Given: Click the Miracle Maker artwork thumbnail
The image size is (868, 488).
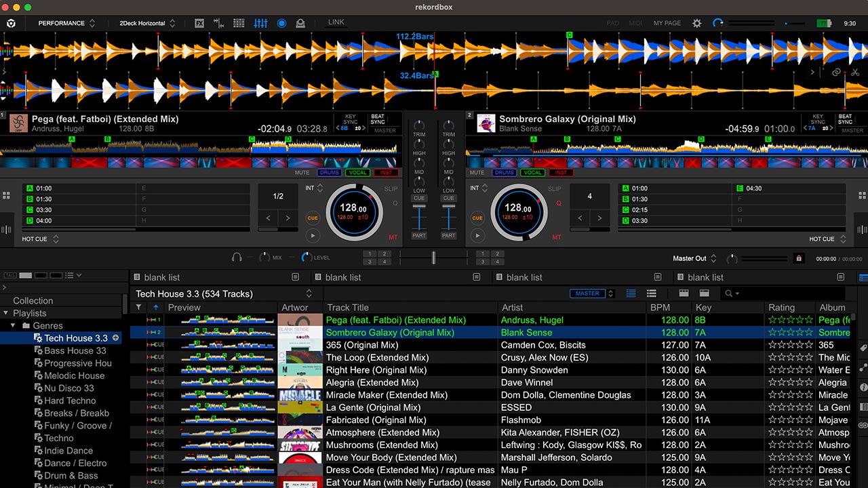Looking at the screenshot, I should click(x=300, y=395).
